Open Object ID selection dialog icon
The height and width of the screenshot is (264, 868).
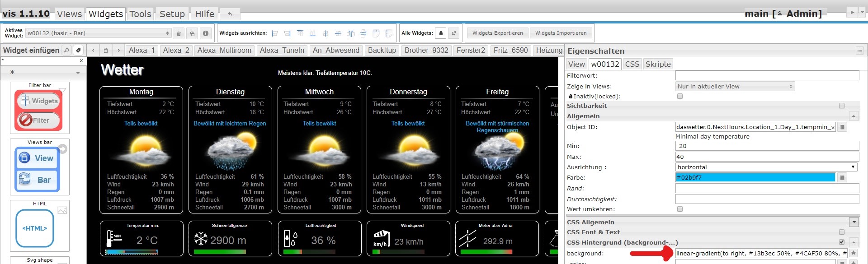click(x=842, y=127)
